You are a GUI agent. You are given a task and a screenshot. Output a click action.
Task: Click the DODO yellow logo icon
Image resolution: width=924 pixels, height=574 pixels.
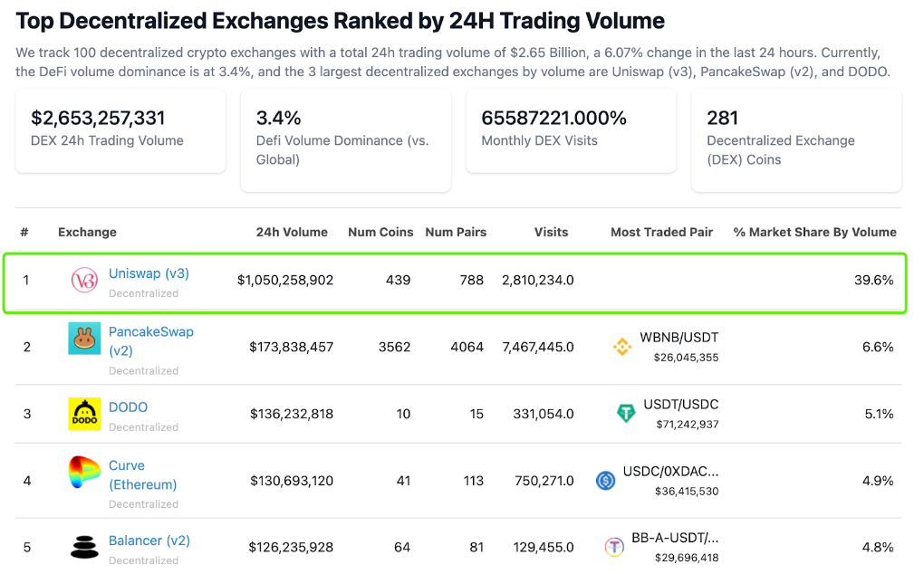tap(84, 413)
